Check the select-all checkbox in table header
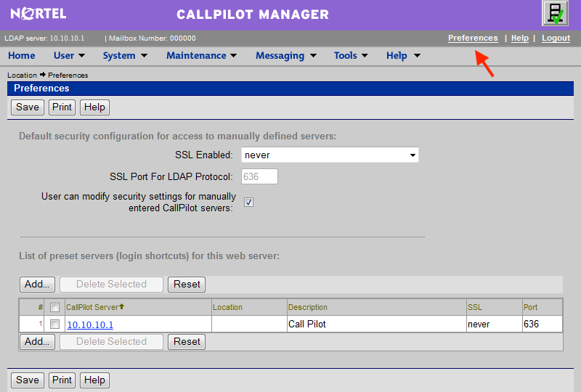581x392 pixels. click(55, 307)
